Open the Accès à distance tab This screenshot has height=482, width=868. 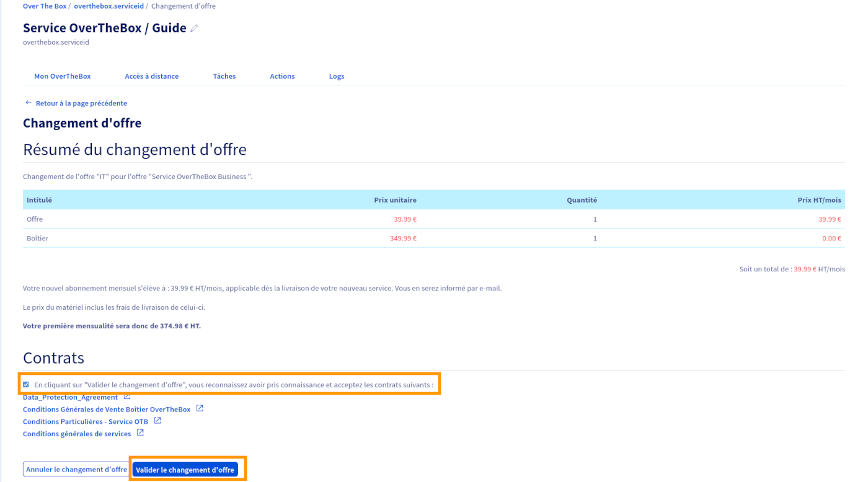pos(151,76)
